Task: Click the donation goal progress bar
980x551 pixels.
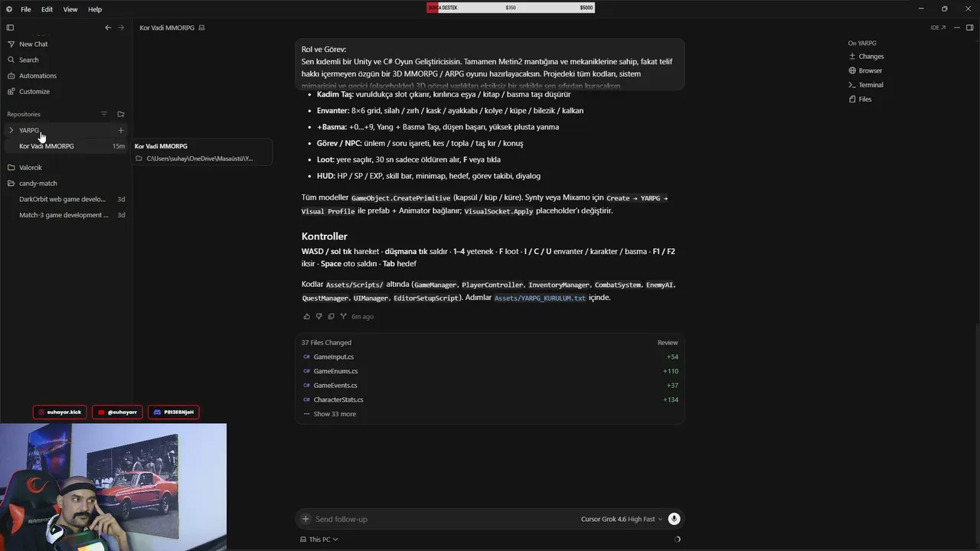Action: pyautogui.click(x=511, y=8)
